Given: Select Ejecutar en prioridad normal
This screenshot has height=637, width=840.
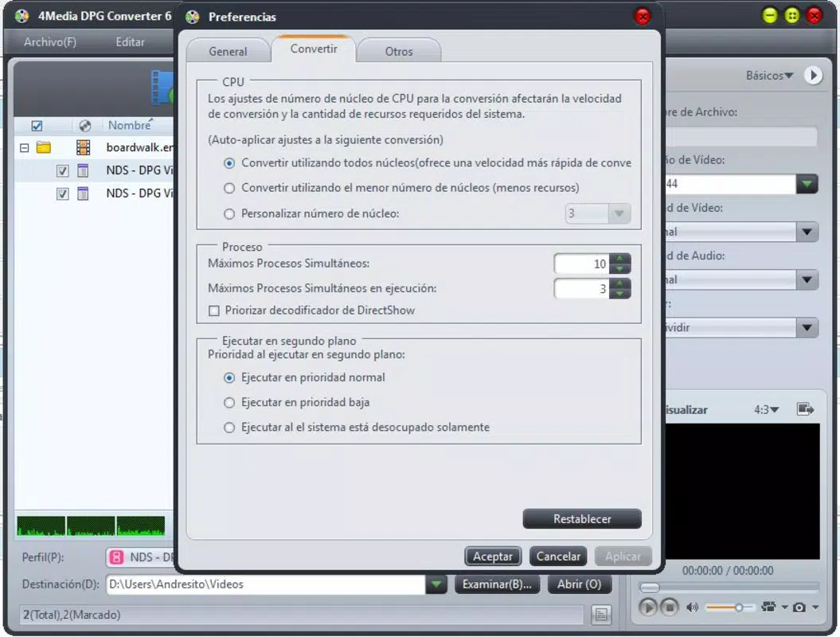Looking at the screenshot, I should [x=229, y=377].
